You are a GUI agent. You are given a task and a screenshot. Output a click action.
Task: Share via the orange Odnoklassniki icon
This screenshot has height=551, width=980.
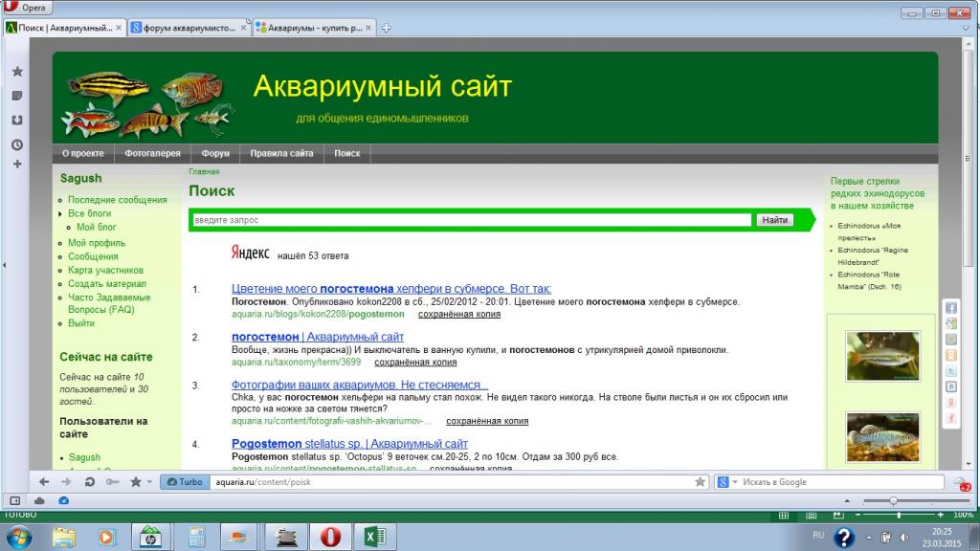[x=951, y=356]
